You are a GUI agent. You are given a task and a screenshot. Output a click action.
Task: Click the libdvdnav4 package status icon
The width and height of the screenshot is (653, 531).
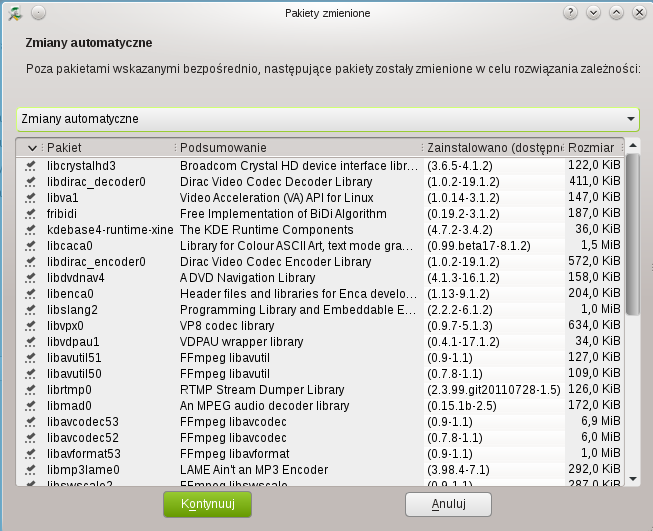click(31, 278)
